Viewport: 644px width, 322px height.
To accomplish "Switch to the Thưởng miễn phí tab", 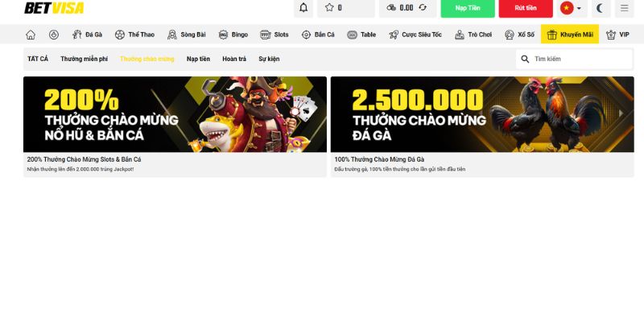I will 84,59.
